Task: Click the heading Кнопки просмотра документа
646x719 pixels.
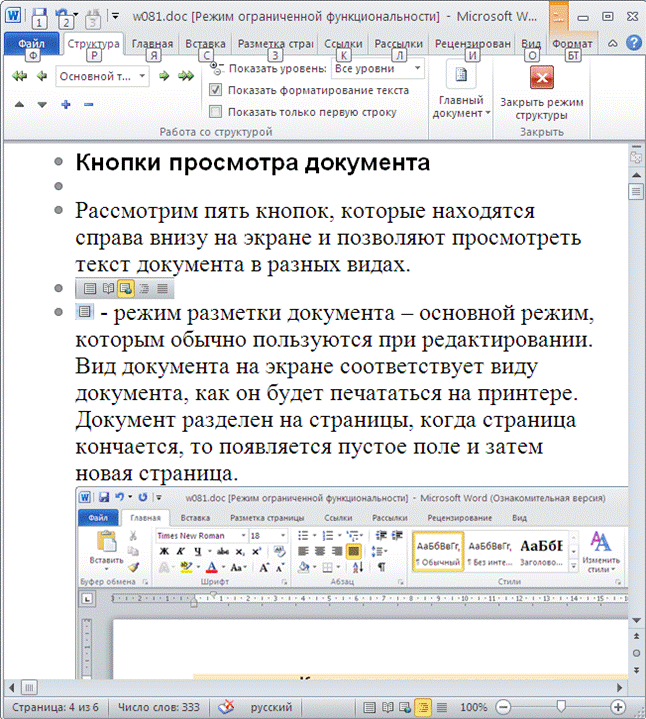Action: point(253,162)
